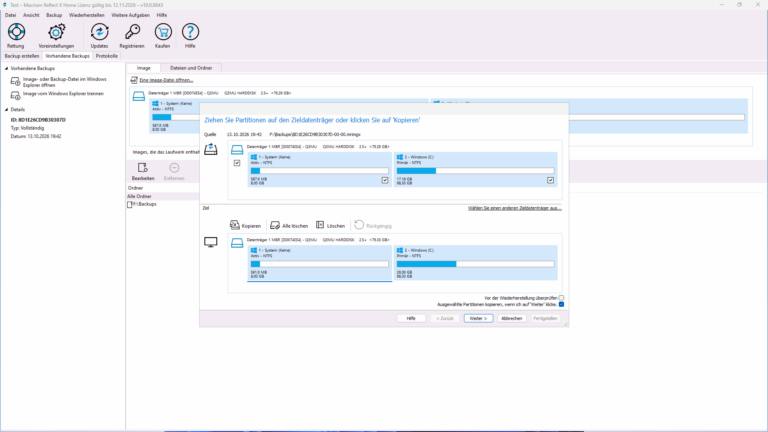
Task: Open the Kaufen shopping cart
Action: 163,32
